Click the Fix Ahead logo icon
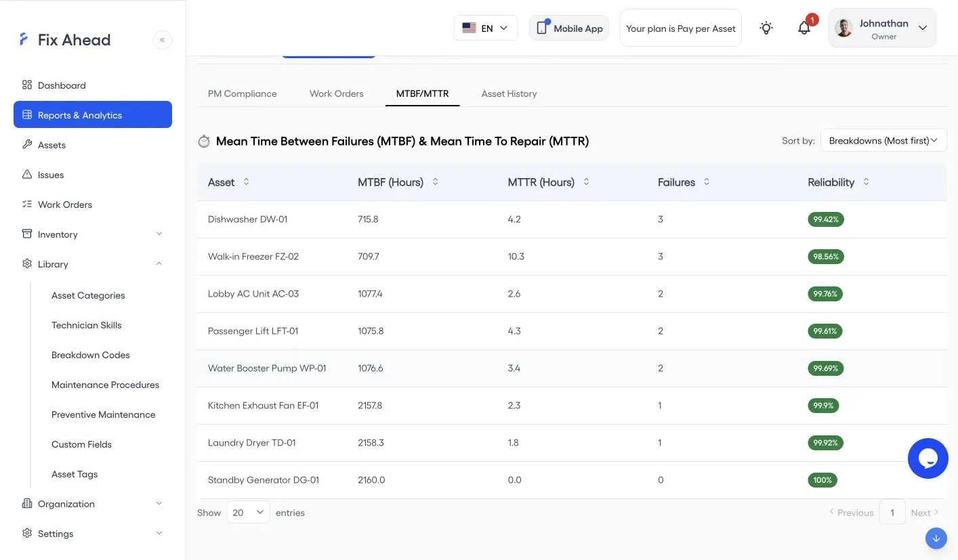958x560 pixels. point(24,39)
